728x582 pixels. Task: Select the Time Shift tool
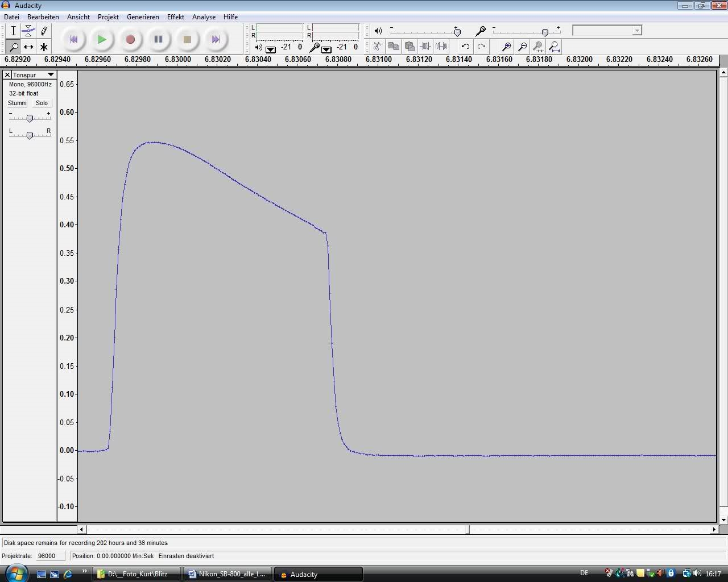point(28,47)
